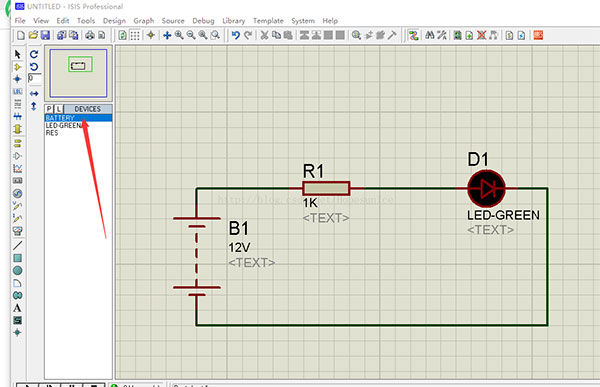Image resolution: width=600 pixels, height=387 pixels.
Task: Click the Zoom In magnifier
Action: coord(179,35)
